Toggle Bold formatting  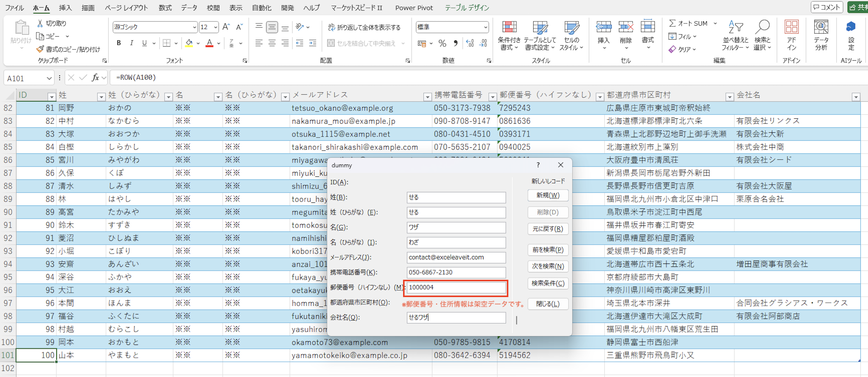click(119, 43)
